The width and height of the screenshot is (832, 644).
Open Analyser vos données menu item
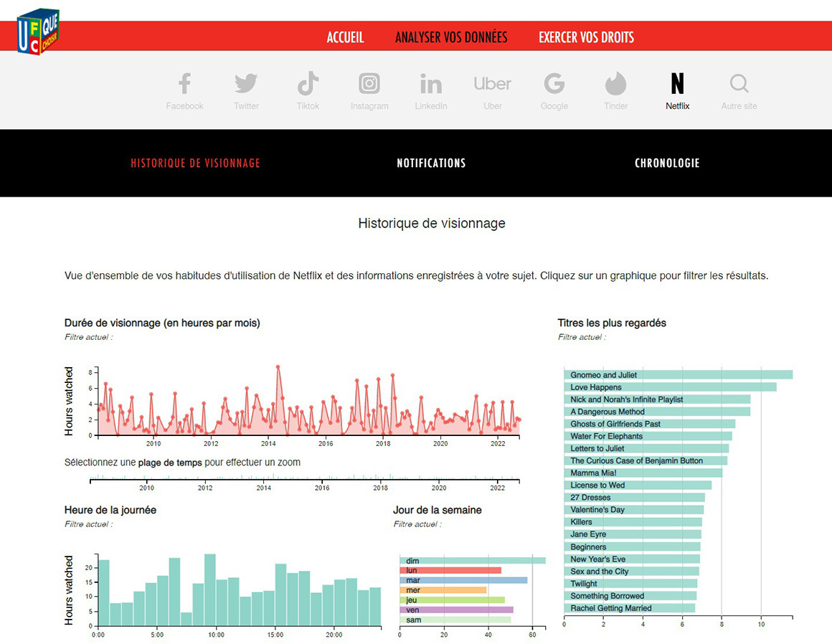451,37
